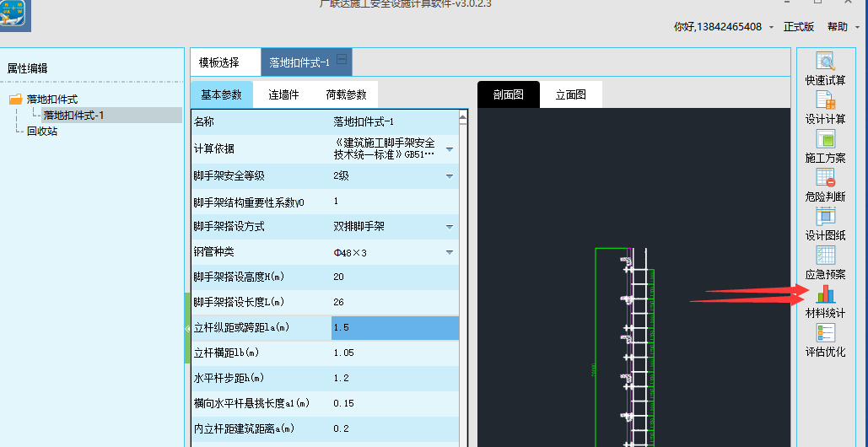Click the 计算依据 row label
Image resolution: width=868 pixels, height=447 pixels.
tap(213, 148)
